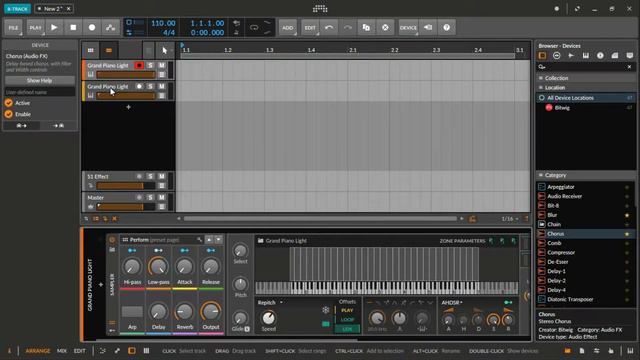
Task: Toggle the Enable checkbox in the Device inspector
Action: point(9,114)
